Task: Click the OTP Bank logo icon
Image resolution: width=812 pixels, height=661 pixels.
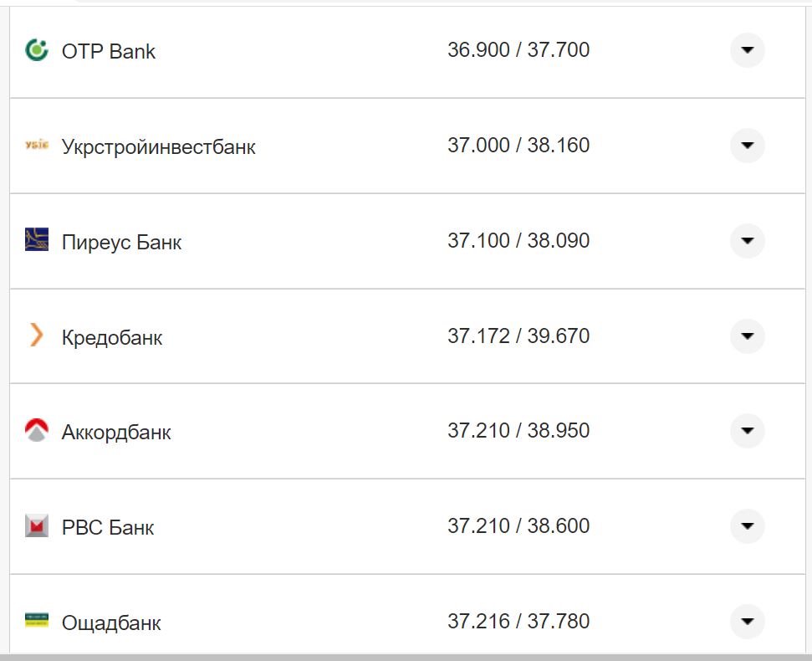Action: point(37,50)
